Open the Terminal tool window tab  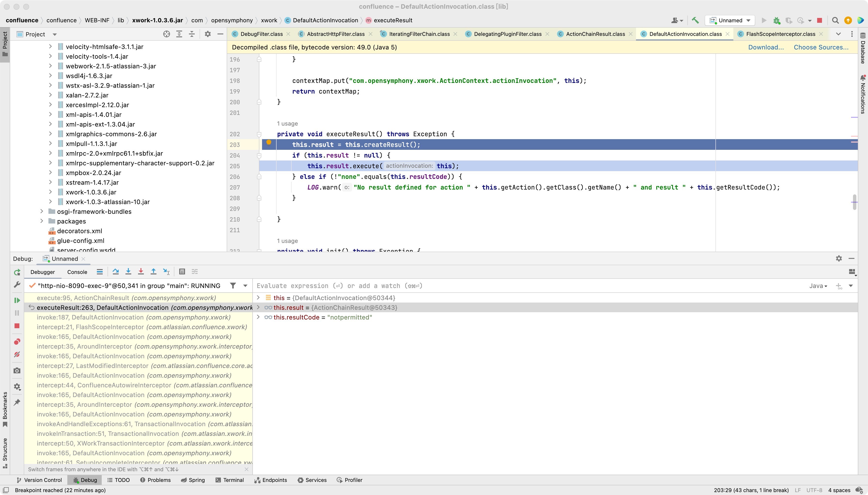(x=230, y=480)
